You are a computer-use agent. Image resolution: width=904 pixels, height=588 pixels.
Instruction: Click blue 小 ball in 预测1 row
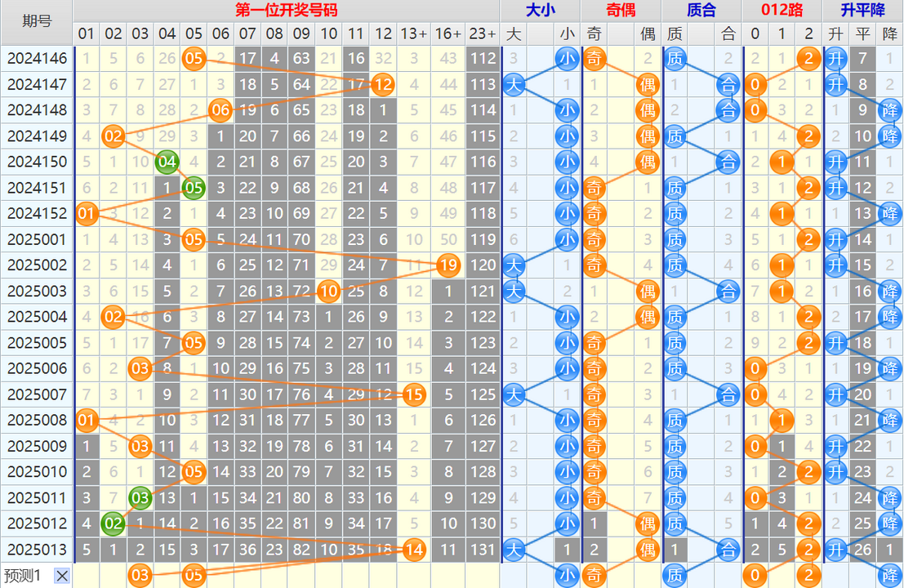567,575
